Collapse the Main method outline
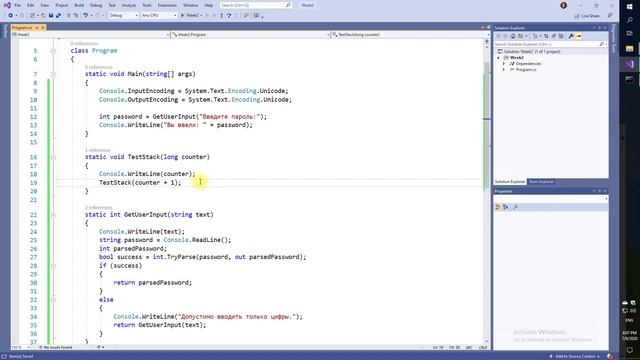Image resolution: width=640 pixels, height=360 pixels. (x=53, y=74)
